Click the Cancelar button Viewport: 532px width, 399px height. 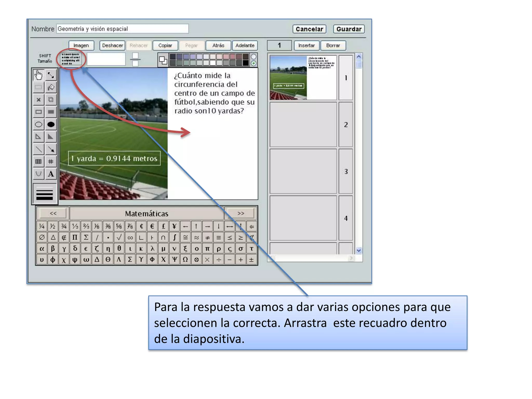coord(309,29)
